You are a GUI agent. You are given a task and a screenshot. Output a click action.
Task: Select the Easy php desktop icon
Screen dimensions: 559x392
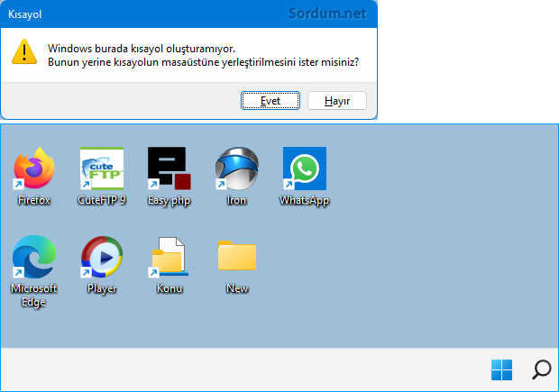click(x=170, y=169)
